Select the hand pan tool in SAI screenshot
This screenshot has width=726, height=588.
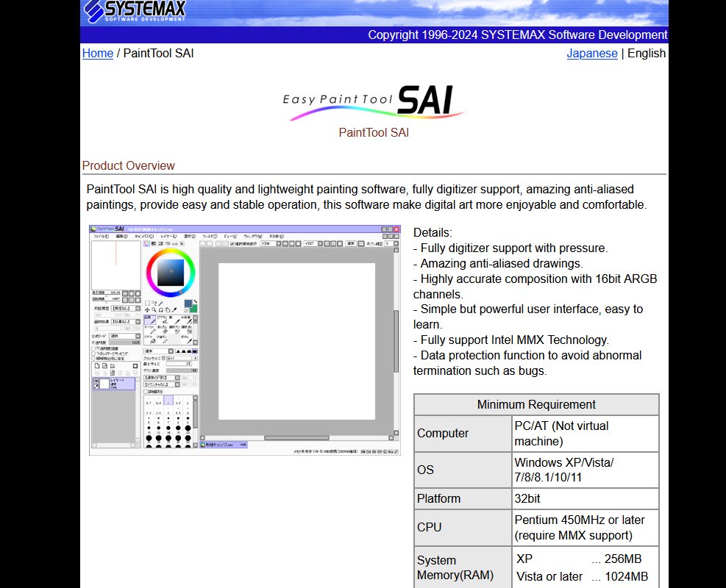[x=168, y=310]
